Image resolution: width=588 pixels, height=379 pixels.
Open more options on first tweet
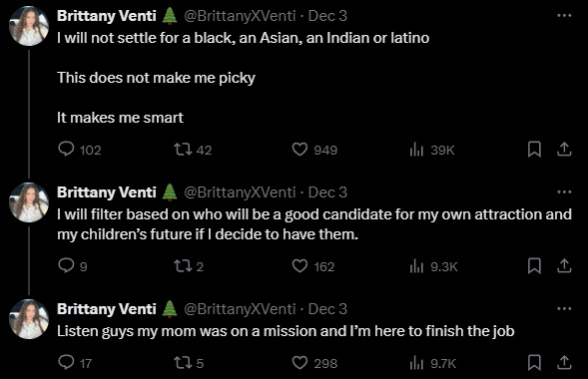tap(564, 15)
